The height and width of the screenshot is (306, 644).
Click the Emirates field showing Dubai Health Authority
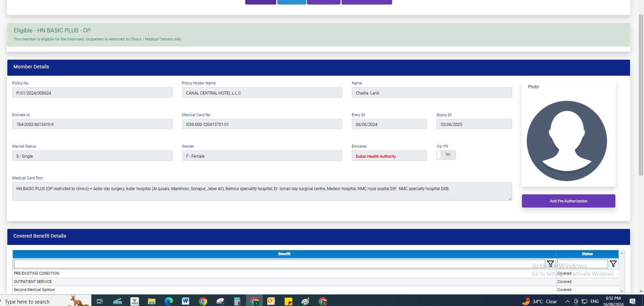pyautogui.click(x=389, y=156)
